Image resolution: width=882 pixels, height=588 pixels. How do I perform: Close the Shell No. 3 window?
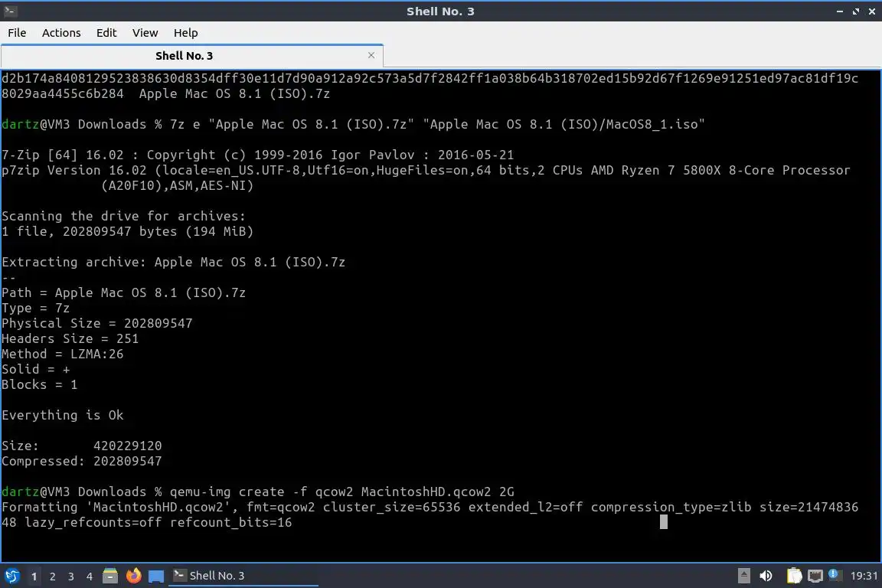click(x=871, y=11)
